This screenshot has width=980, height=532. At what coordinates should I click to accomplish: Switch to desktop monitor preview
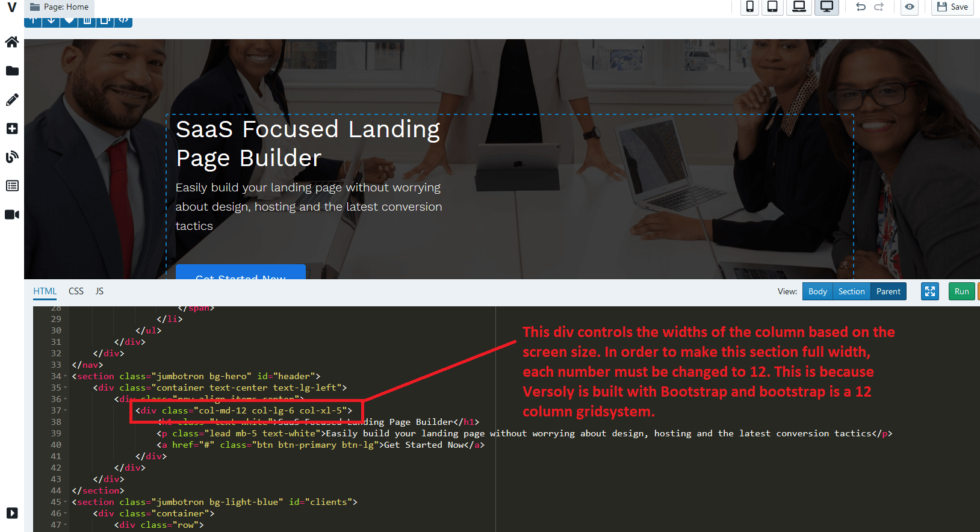(x=827, y=7)
